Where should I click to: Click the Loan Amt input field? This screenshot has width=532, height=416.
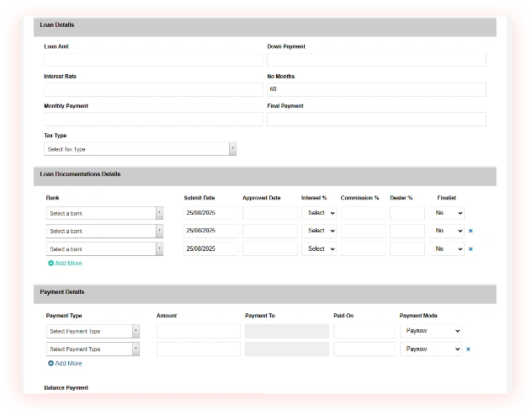click(x=153, y=60)
